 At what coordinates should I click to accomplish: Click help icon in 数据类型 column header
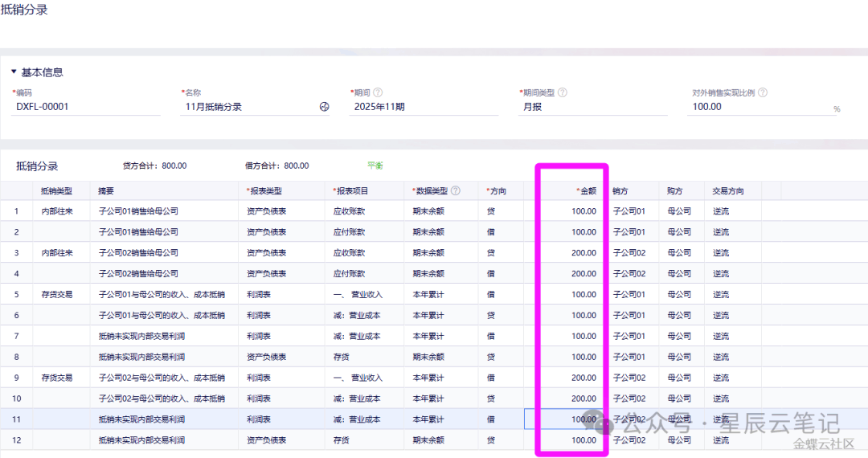[x=456, y=191]
